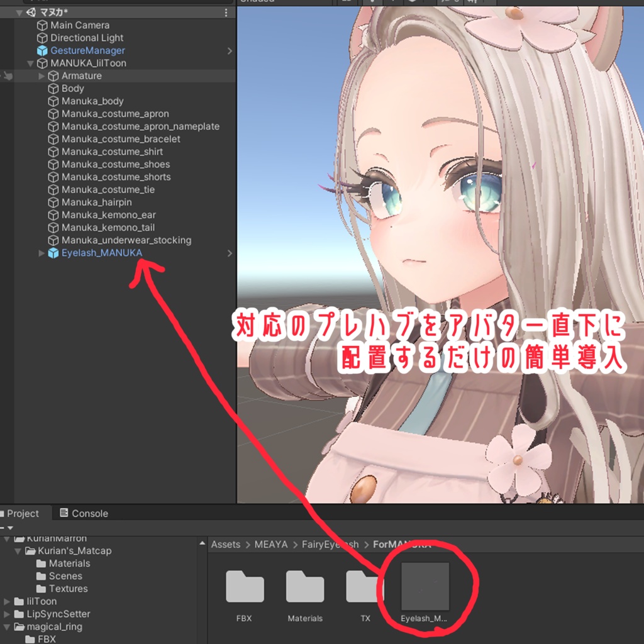Viewport: 644px width, 644px height.
Task: Open the マヌカ scene options menu
Action: pyautogui.click(x=226, y=13)
